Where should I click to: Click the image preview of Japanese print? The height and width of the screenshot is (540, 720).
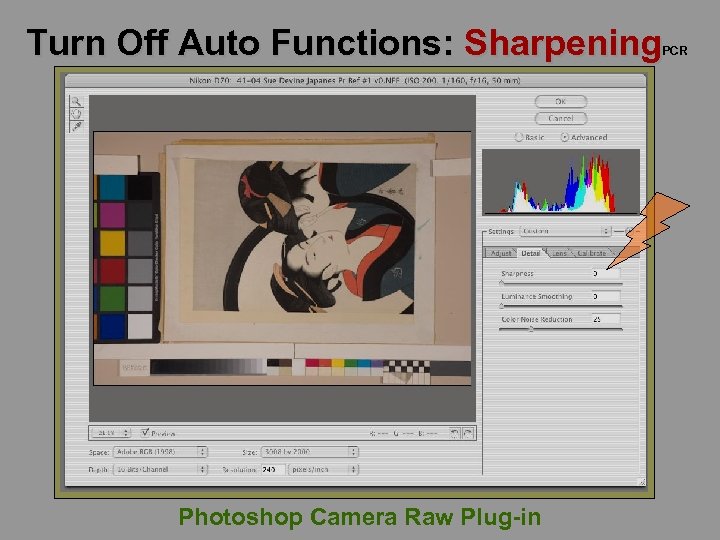[x=282, y=259]
